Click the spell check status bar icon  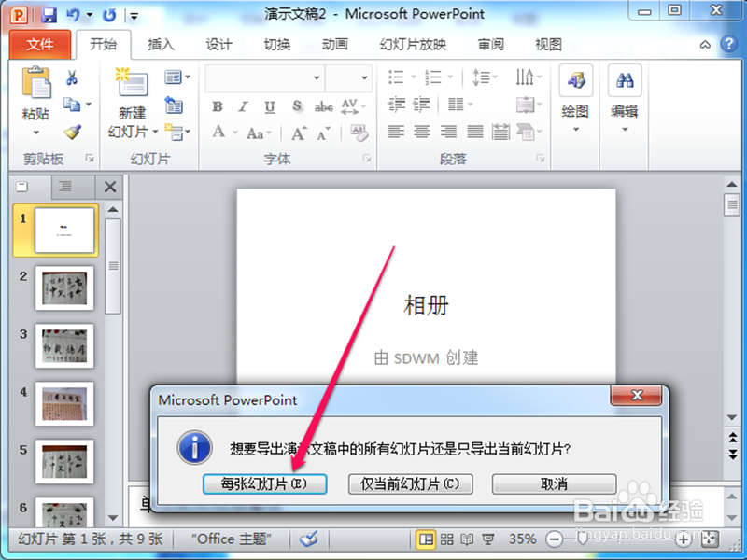(309, 539)
